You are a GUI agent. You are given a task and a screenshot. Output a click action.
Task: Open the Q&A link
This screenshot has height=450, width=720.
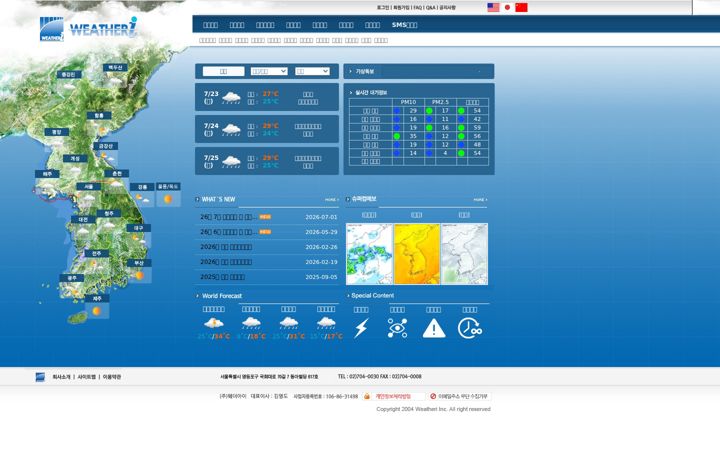(x=430, y=8)
